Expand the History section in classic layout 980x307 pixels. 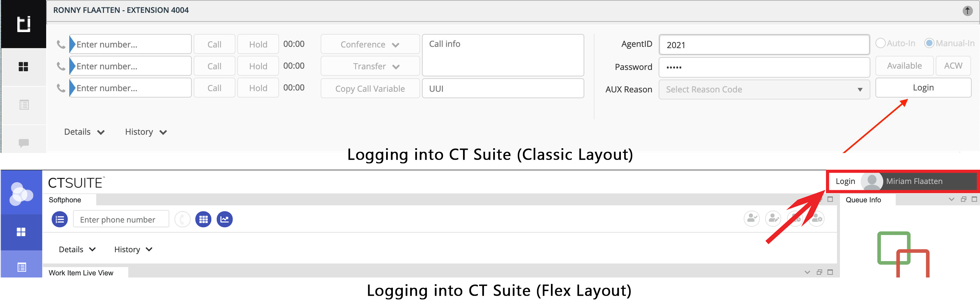coord(146,132)
